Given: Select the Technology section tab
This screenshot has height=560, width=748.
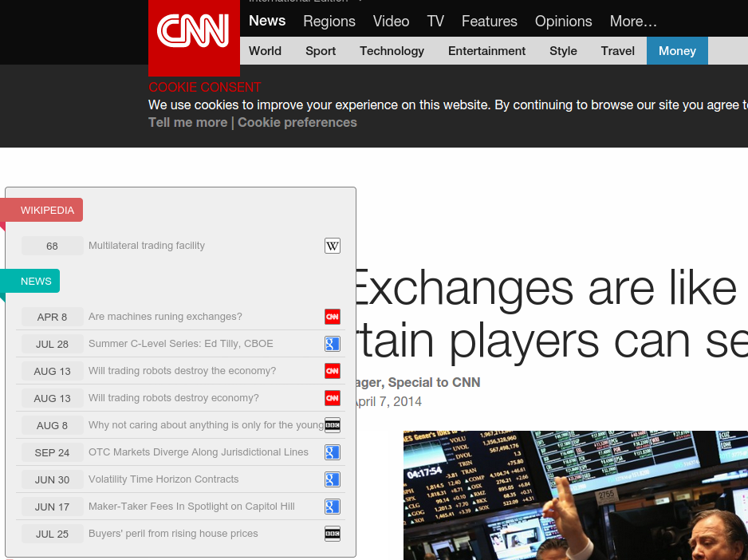Looking at the screenshot, I should click(x=392, y=51).
